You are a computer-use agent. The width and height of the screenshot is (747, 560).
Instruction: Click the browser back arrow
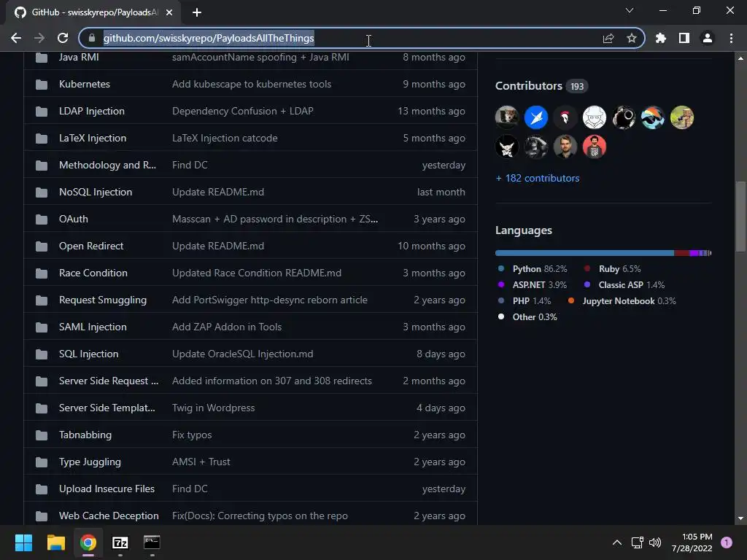pyautogui.click(x=16, y=38)
